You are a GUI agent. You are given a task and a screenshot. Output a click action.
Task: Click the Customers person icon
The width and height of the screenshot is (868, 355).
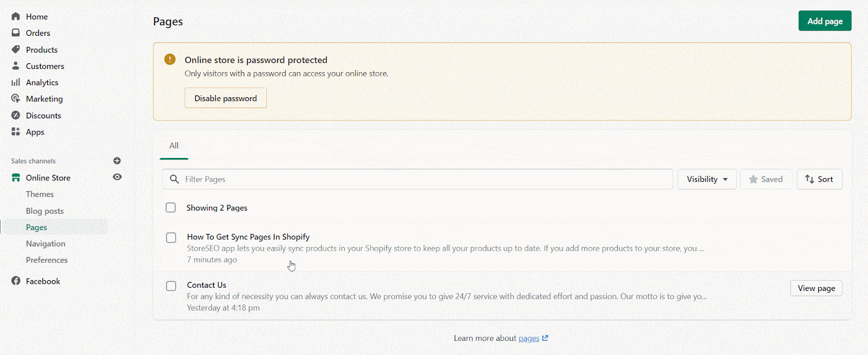pyautogui.click(x=16, y=66)
